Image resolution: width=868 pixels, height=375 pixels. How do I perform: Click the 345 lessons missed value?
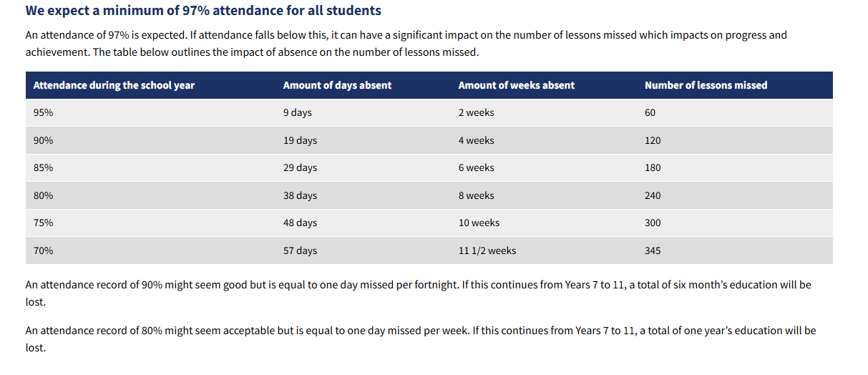[653, 250]
